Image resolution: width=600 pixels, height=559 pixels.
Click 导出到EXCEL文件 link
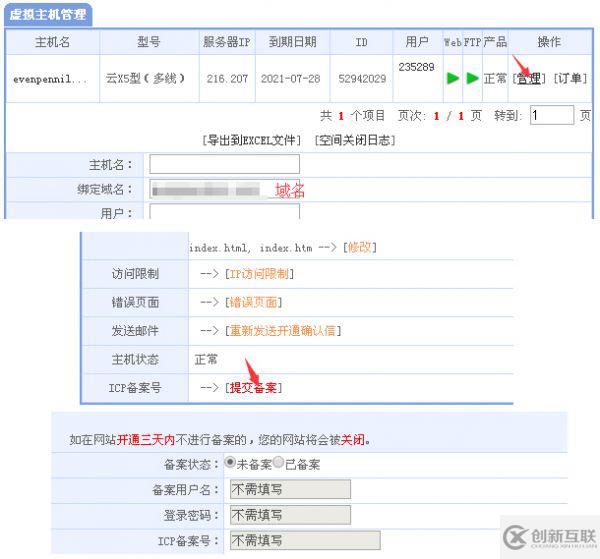click(251, 140)
